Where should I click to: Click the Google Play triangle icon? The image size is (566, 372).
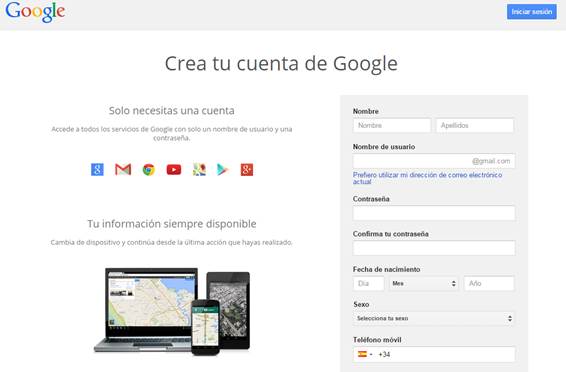pyautogui.click(x=222, y=169)
